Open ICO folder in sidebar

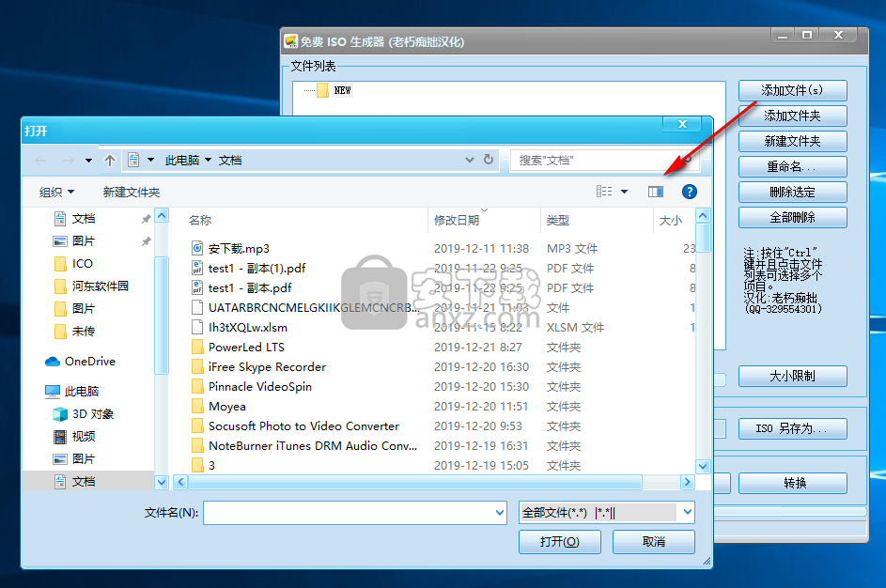coord(82,264)
